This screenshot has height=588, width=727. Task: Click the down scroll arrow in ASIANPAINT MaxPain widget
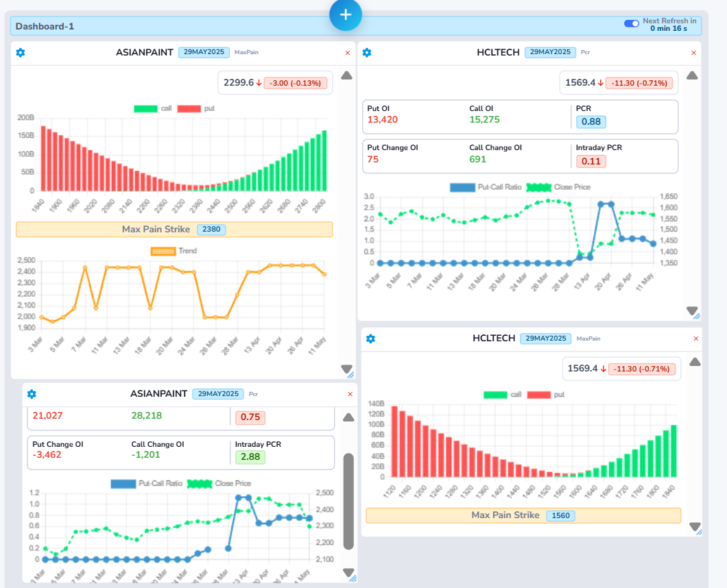tap(345, 369)
